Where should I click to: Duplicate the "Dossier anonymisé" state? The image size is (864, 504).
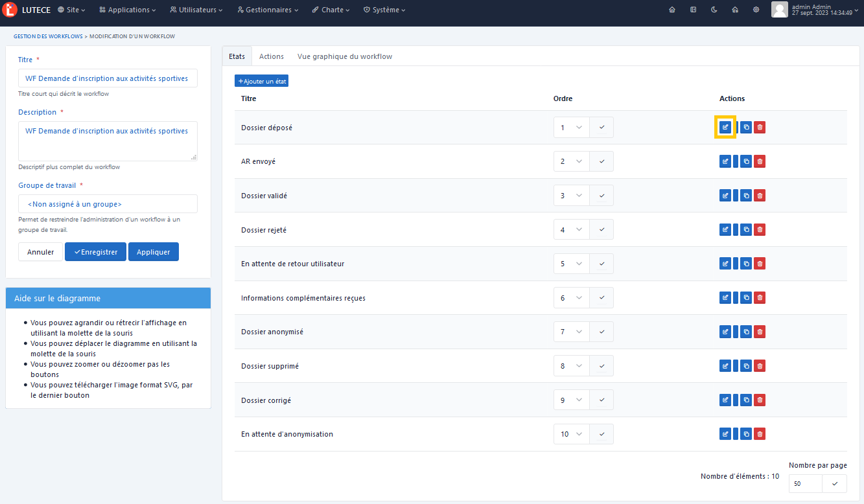746,332
